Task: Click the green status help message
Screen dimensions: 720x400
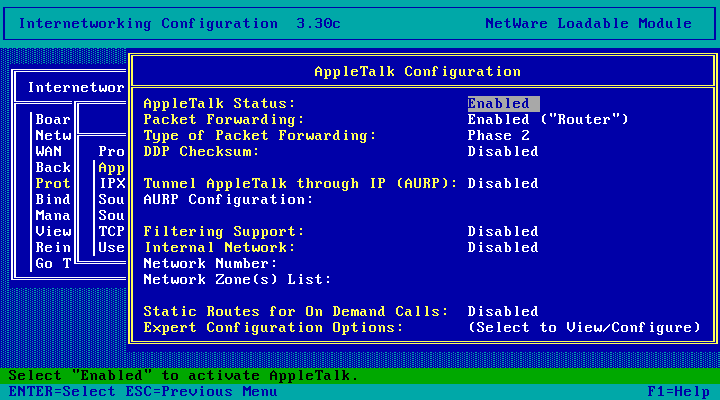Action: 183,376
